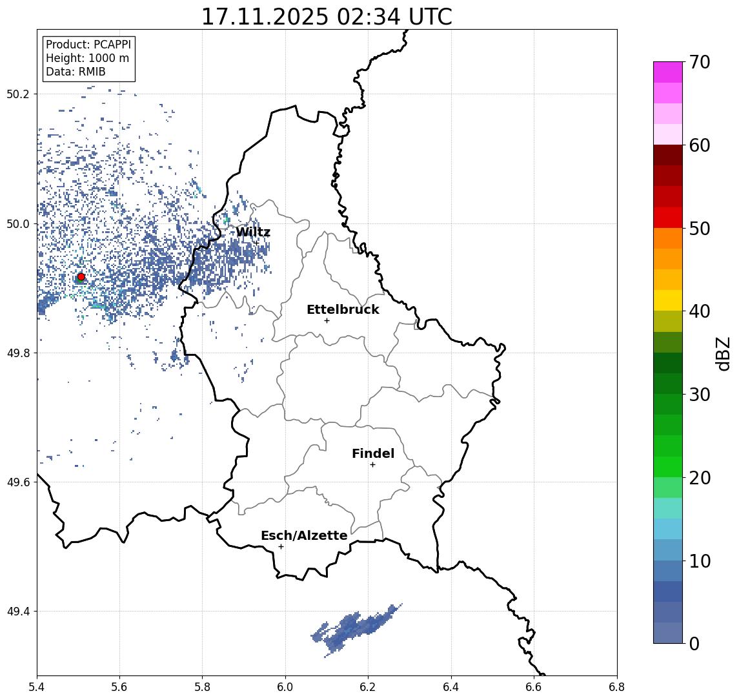Click the colorbar tick label 0
Screen dimensions: 739x700
[694, 643]
